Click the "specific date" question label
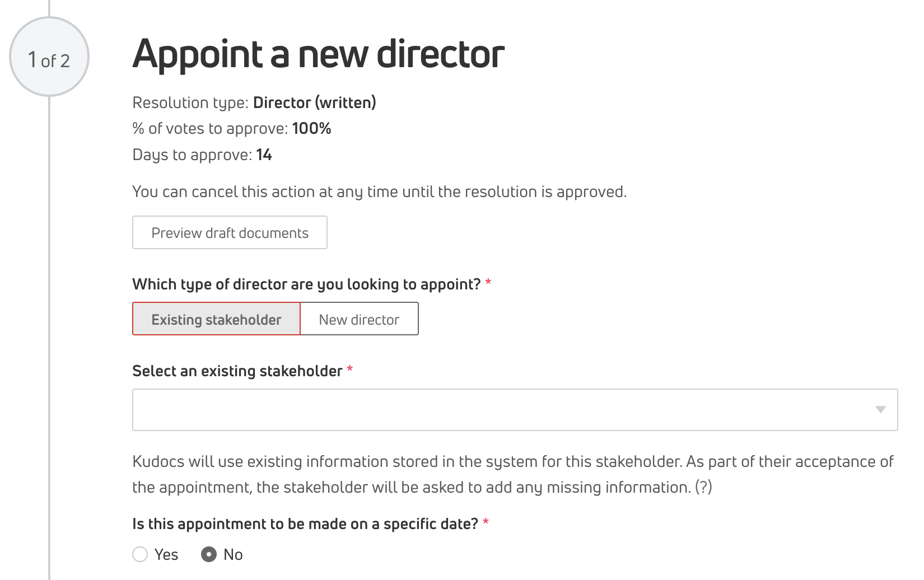The width and height of the screenshot is (924, 580). click(x=305, y=524)
